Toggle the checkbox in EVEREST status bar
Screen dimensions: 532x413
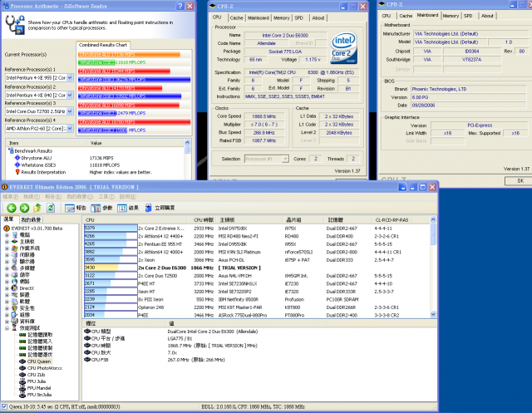point(4,406)
